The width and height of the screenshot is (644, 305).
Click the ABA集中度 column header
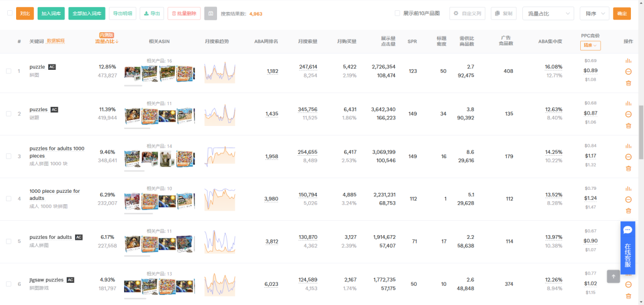[x=550, y=42]
